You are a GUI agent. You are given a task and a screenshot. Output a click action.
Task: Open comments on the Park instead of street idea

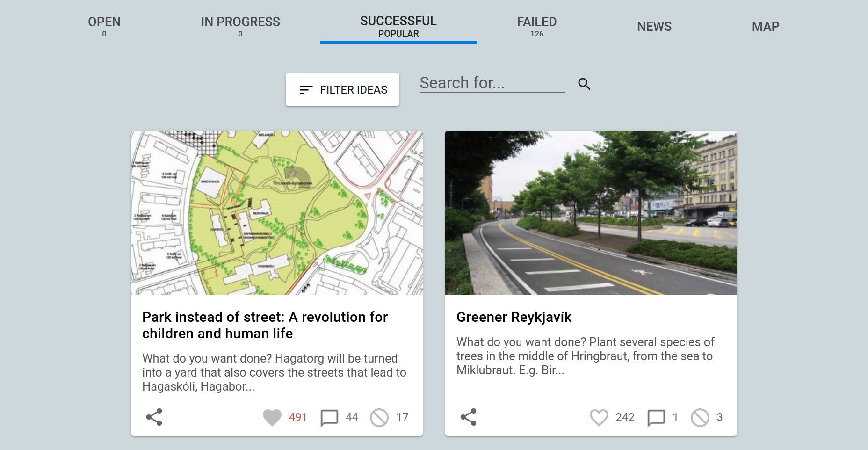click(x=329, y=417)
